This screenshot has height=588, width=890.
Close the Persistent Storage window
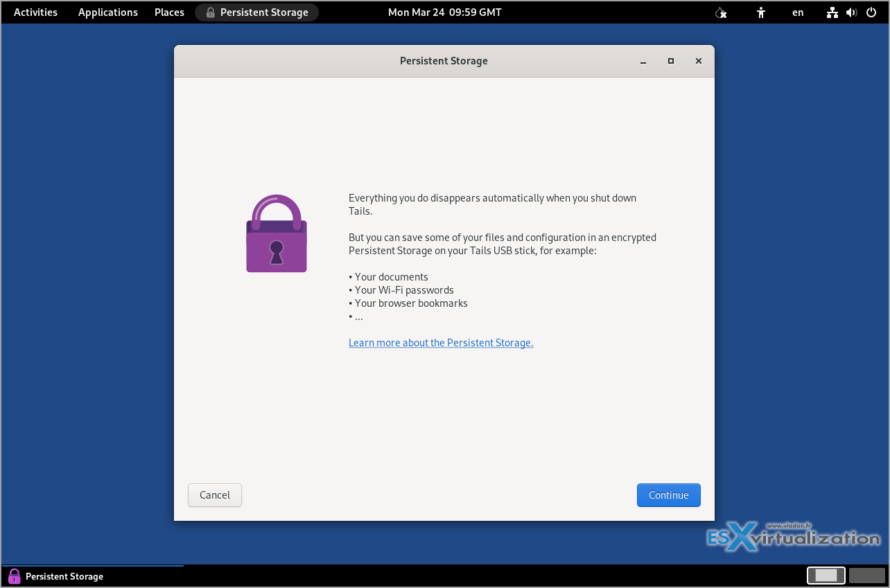coord(699,61)
